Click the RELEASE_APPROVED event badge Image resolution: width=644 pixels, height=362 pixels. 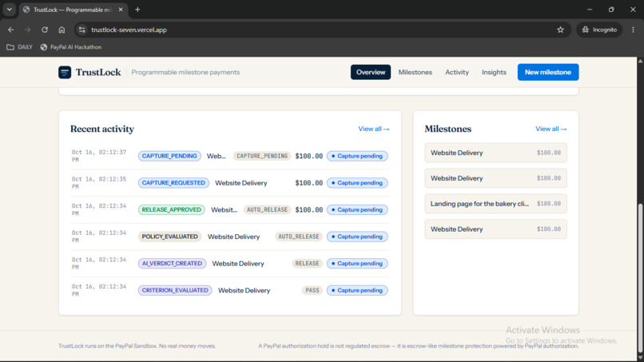171,209
